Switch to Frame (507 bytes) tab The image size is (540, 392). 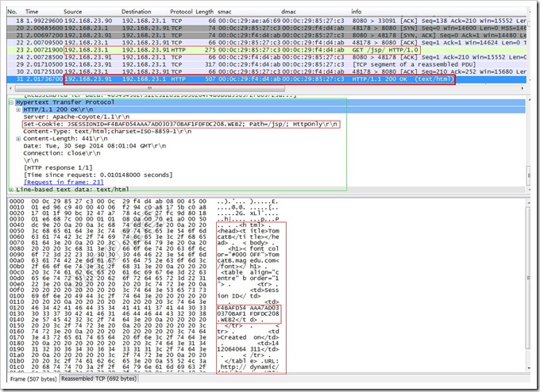pos(33,379)
